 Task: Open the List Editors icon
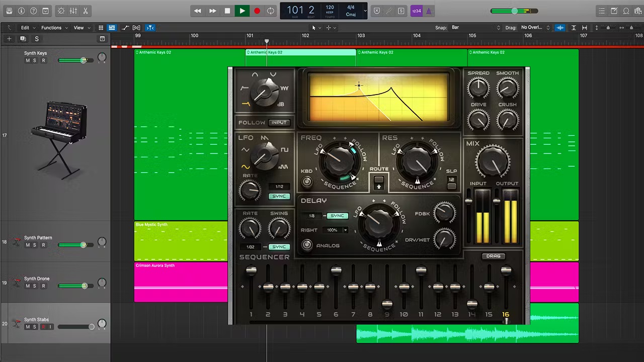[601, 11]
